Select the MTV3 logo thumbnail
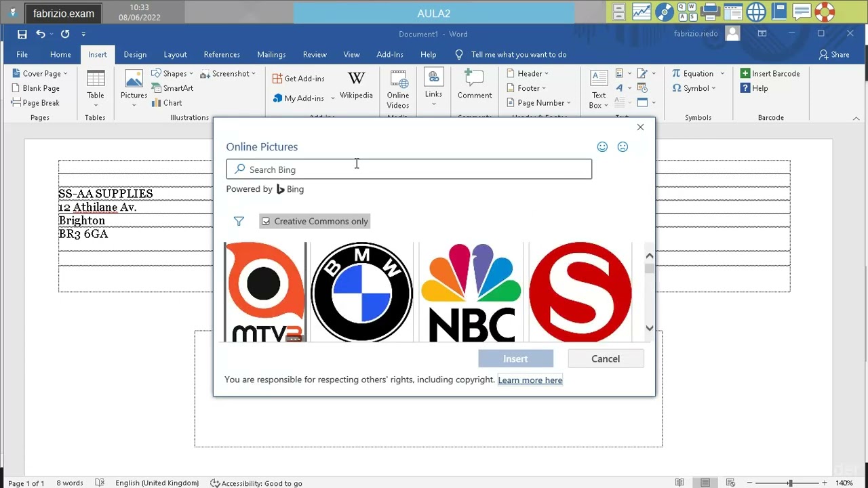This screenshot has width=868, height=488. 266,291
